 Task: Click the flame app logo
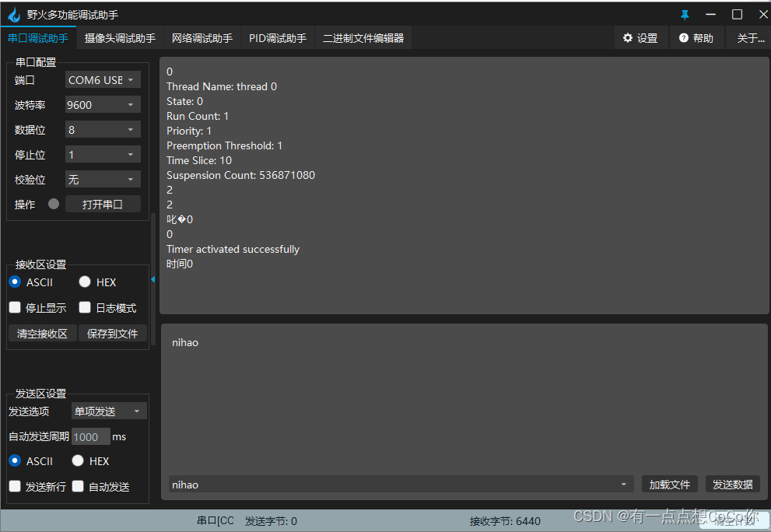click(x=13, y=13)
